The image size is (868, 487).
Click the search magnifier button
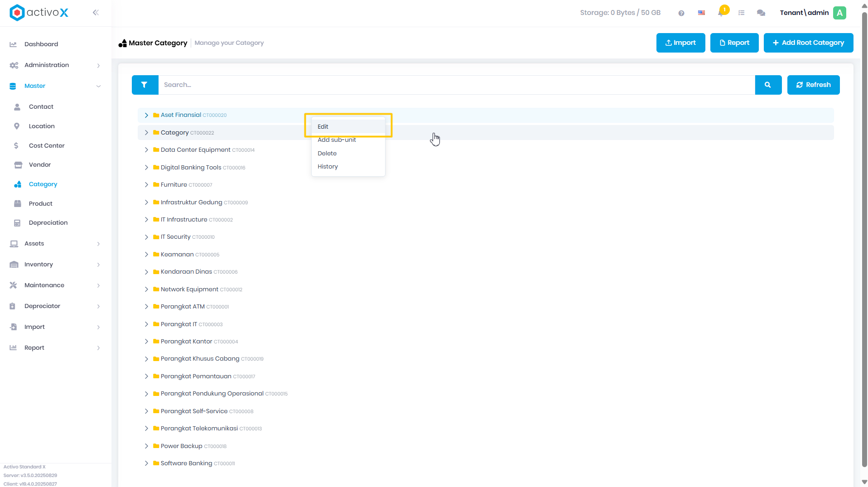pyautogui.click(x=768, y=85)
